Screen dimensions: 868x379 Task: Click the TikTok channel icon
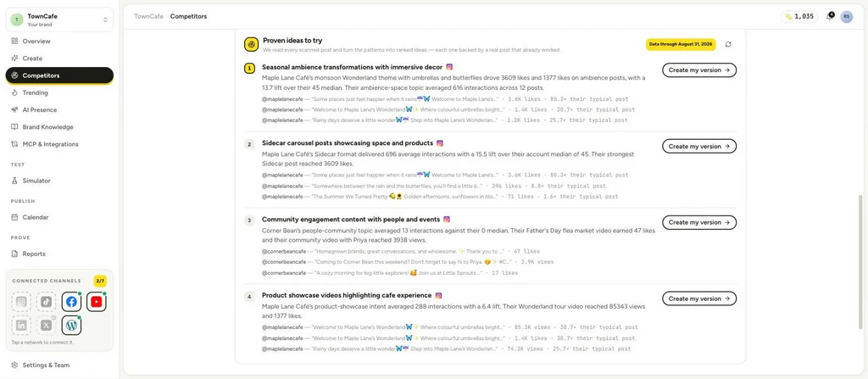click(47, 302)
